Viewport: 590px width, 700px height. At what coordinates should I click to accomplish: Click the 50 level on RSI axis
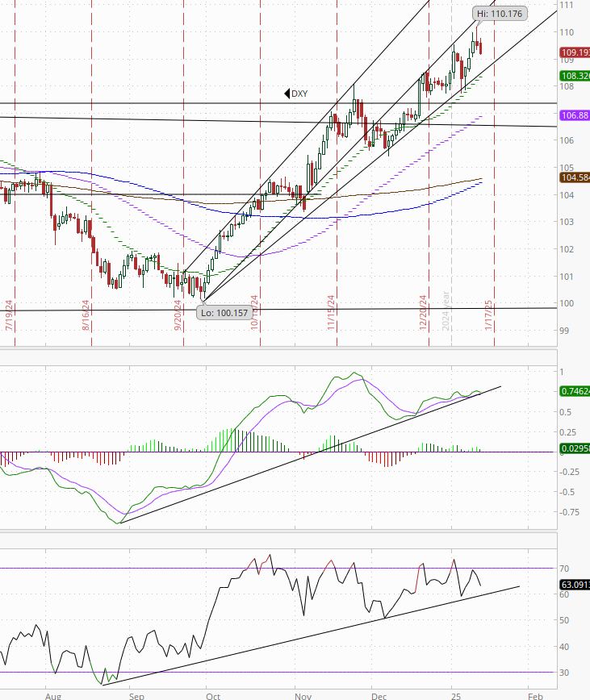pos(564,620)
